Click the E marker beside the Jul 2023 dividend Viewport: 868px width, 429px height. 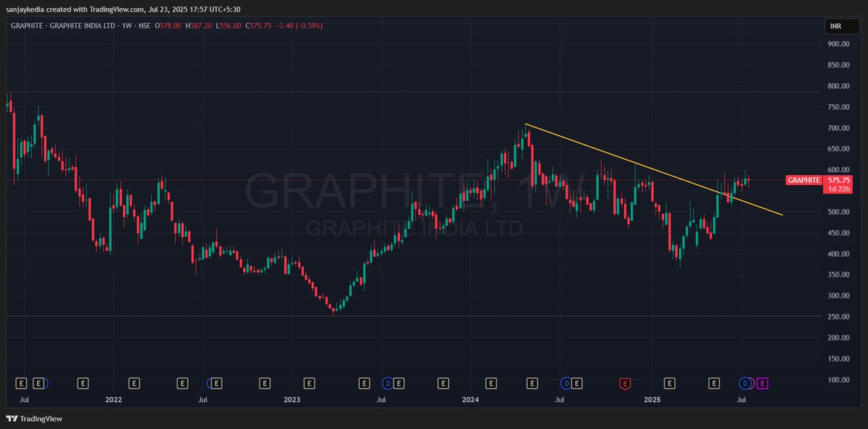[x=399, y=383]
